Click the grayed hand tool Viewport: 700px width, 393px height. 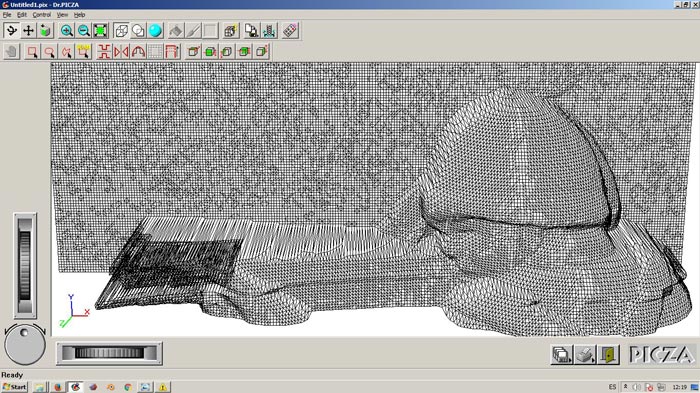[12, 51]
